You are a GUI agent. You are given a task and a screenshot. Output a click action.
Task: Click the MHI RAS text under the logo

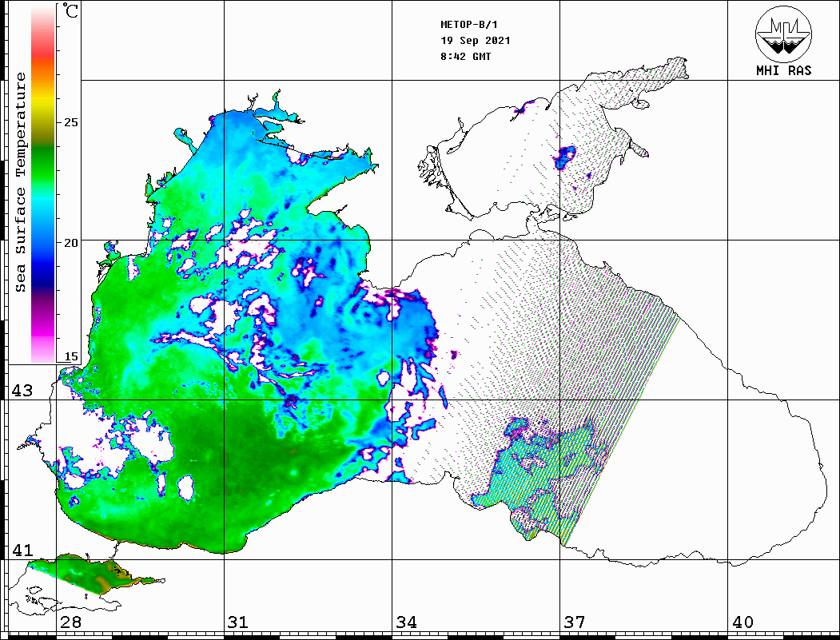tap(783, 71)
